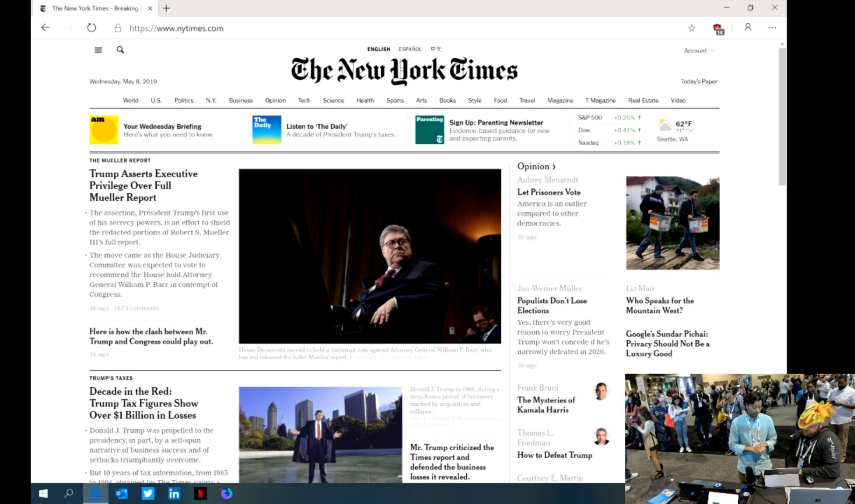Launch LinkedIn from the taskbar
The width and height of the screenshot is (855, 504).
[174, 493]
